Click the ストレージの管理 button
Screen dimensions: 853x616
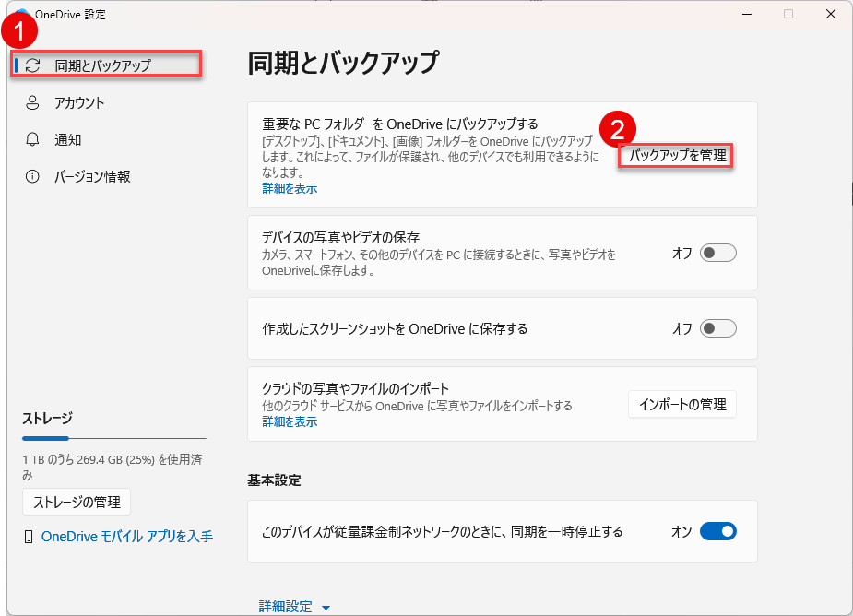pos(77,502)
